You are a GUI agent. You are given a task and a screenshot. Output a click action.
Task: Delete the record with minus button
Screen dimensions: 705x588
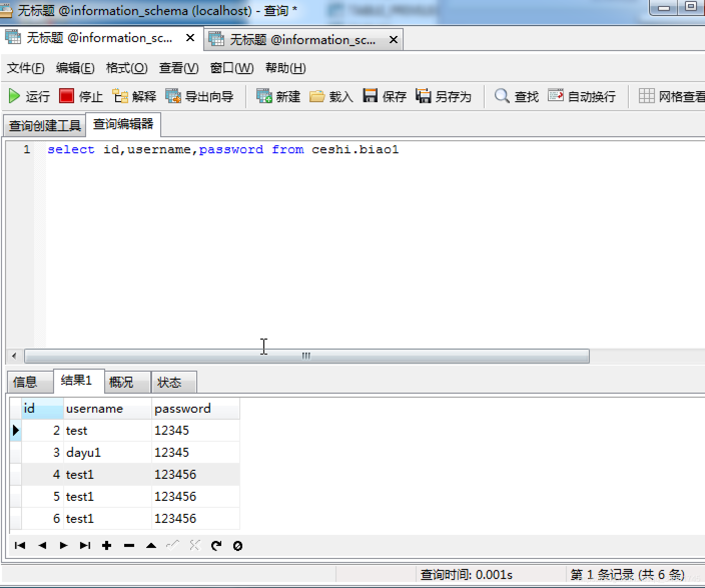[x=129, y=545]
